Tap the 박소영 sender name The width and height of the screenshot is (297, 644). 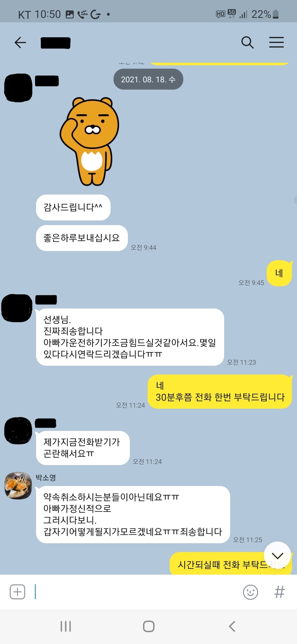tap(46, 477)
